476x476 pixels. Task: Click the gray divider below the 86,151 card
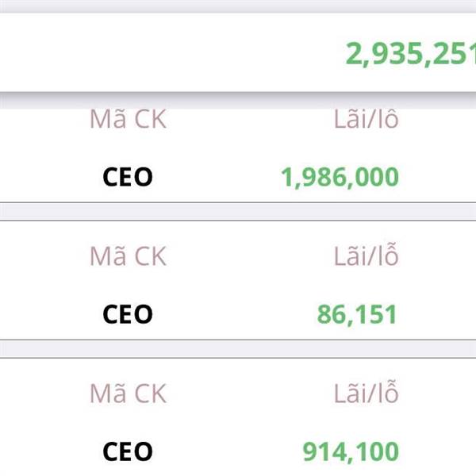238,349
